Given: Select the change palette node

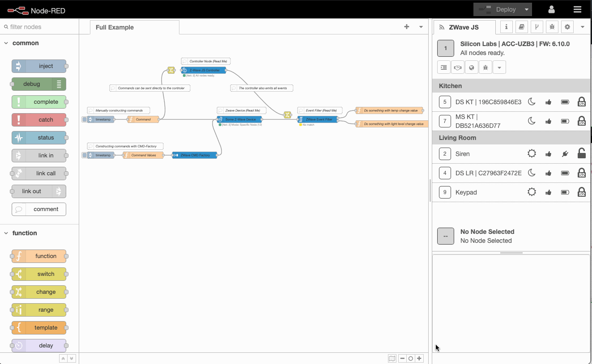Looking at the screenshot, I should click(x=39, y=292).
